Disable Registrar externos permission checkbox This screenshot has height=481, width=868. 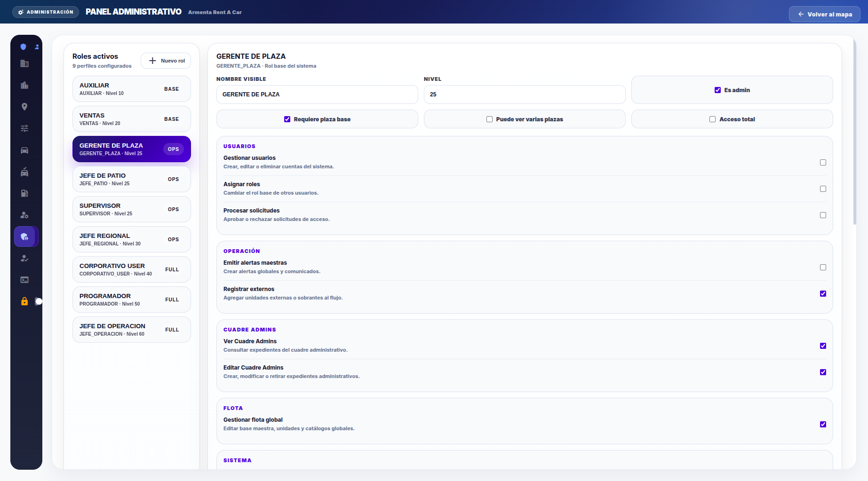click(823, 293)
